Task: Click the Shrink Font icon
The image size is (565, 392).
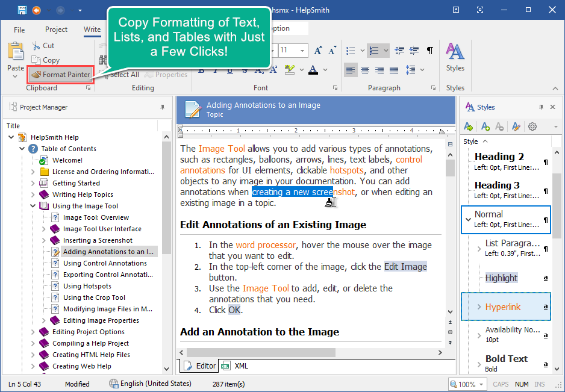Action: (332, 51)
